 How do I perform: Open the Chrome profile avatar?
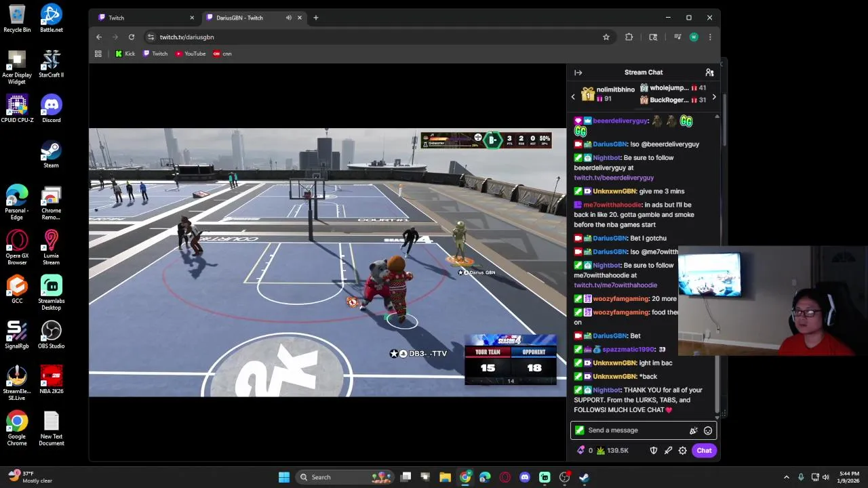coord(694,37)
